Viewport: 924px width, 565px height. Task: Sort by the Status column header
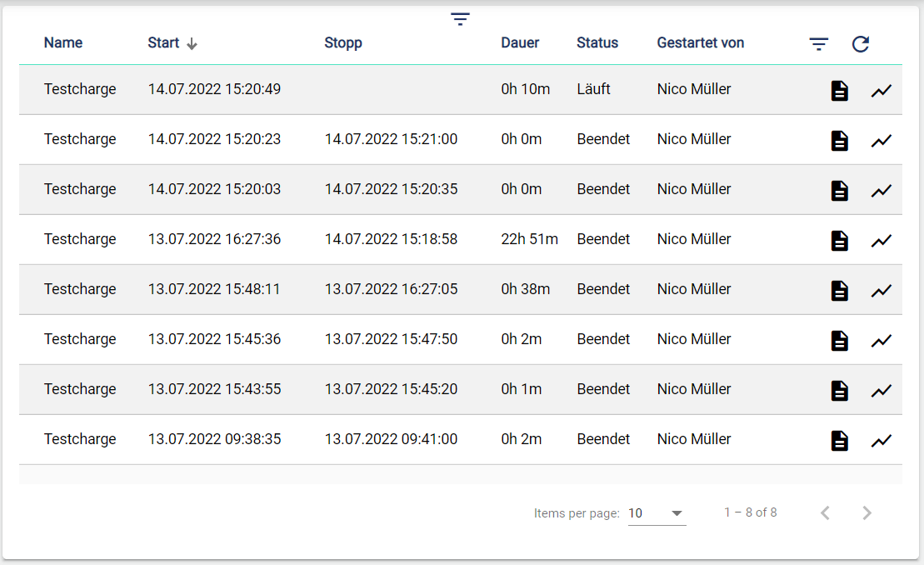coord(597,43)
